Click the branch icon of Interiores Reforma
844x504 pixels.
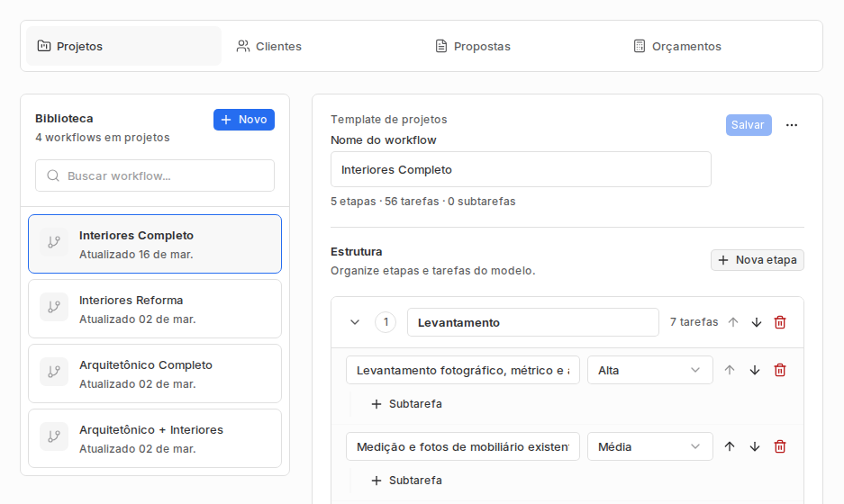[x=54, y=307]
